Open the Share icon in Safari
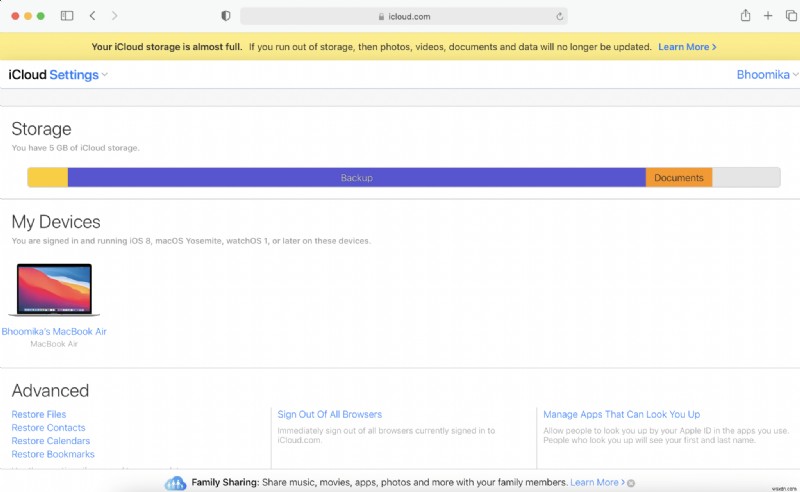This screenshot has height=492, width=800. (x=745, y=16)
